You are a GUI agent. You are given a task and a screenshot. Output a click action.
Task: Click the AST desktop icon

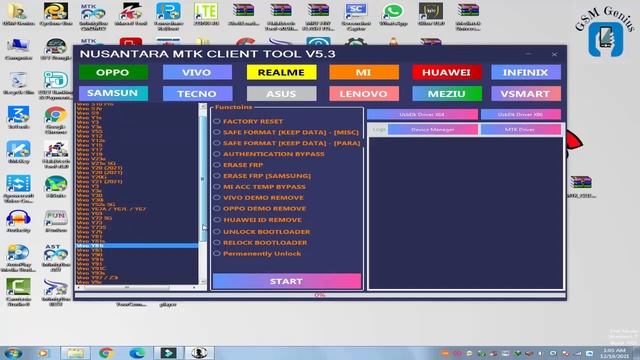pyautogui.click(x=56, y=258)
